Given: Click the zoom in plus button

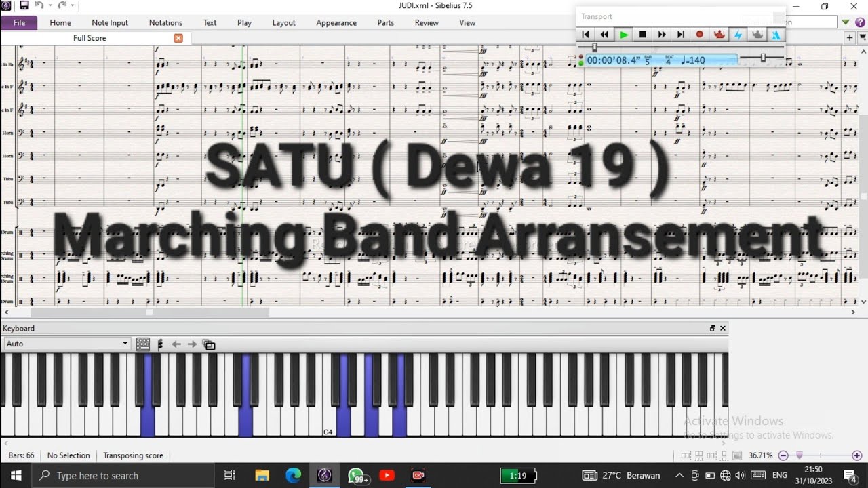Looking at the screenshot, I should 857,455.
